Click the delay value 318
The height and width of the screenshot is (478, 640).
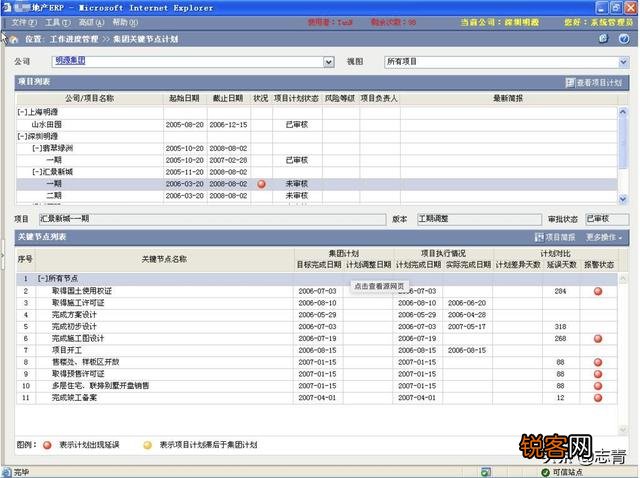click(560, 327)
